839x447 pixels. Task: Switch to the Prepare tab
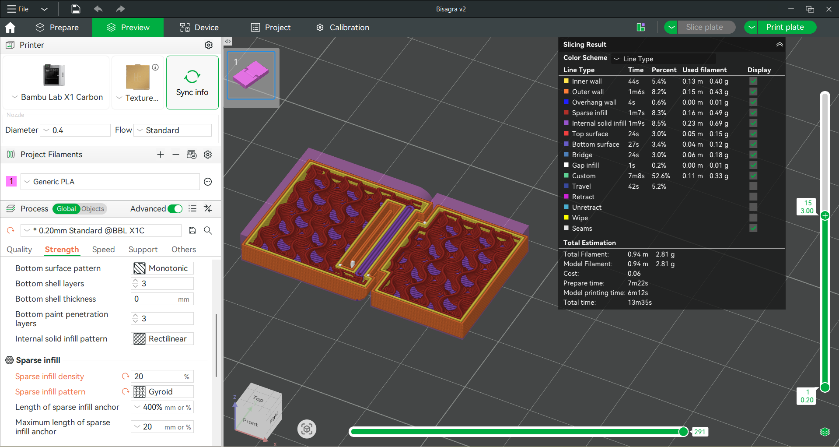(x=57, y=27)
